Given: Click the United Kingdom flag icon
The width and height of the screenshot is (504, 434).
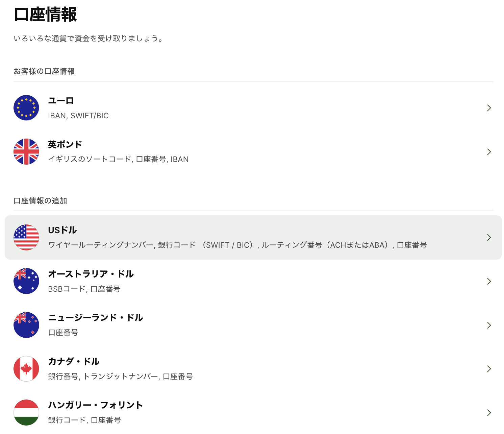Looking at the screenshot, I should (26, 152).
